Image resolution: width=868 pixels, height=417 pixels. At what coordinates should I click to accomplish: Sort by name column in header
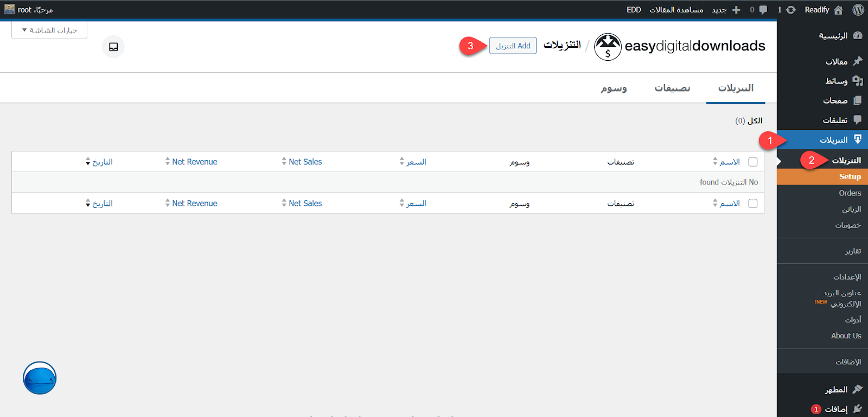pos(726,162)
